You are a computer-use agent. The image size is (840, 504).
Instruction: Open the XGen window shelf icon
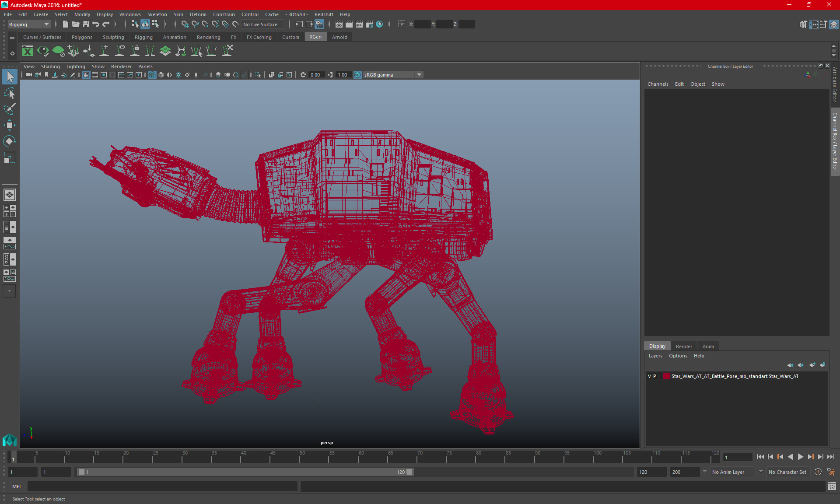click(x=28, y=51)
